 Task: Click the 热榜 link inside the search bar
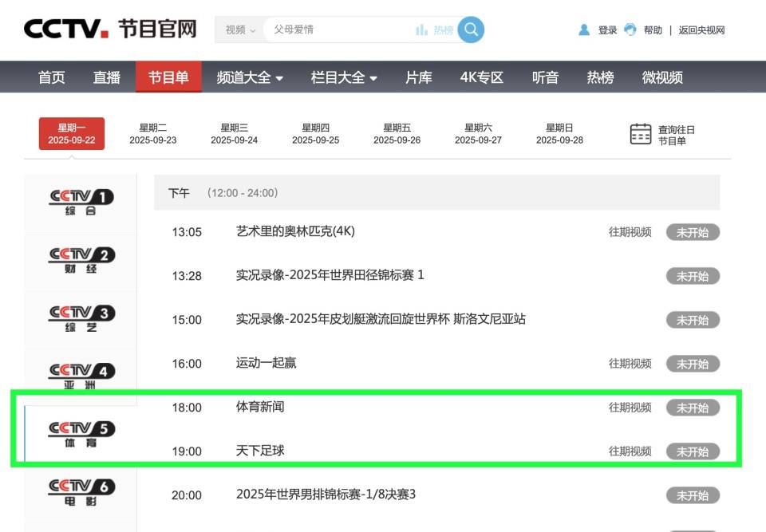pos(444,30)
